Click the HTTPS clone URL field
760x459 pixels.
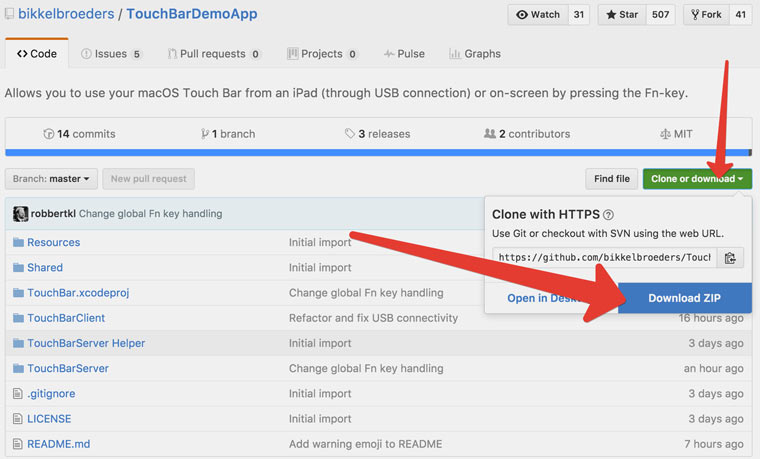[604, 257]
